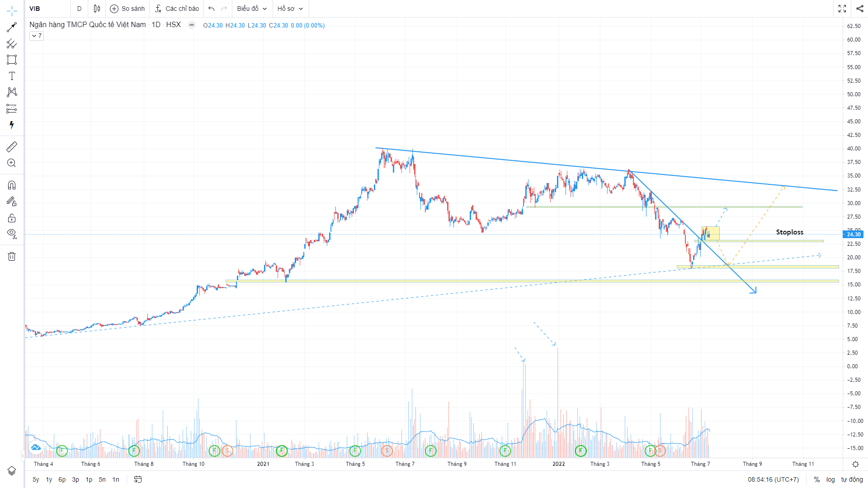Hide all drawings with eye icon

12,234
